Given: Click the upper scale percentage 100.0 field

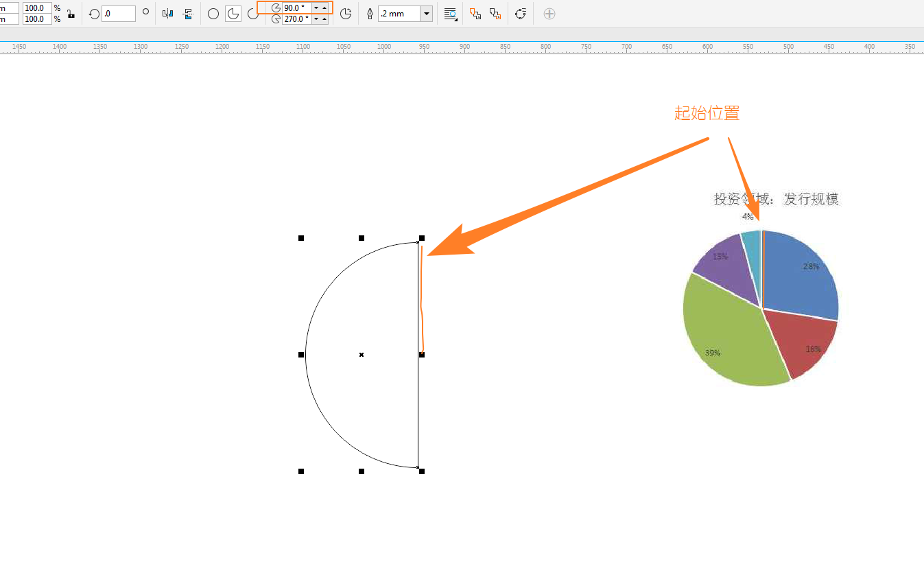Looking at the screenshot, I should click(x=37, y=8).
